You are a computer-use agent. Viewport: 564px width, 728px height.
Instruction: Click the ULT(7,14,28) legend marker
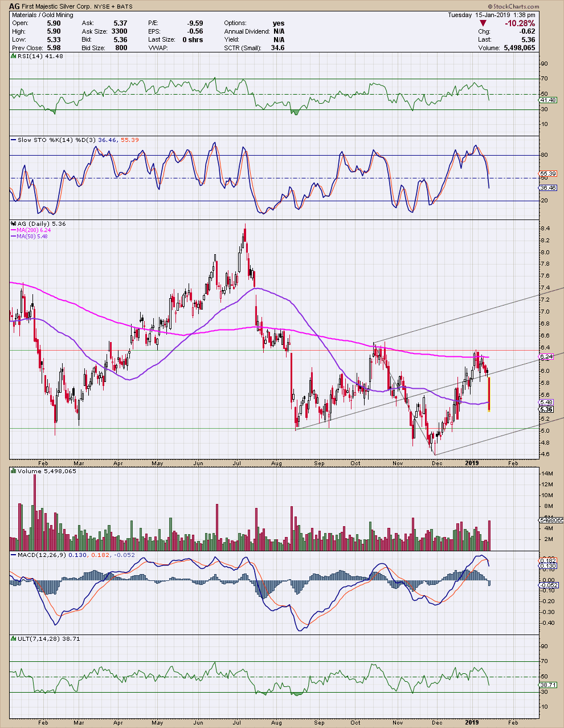(x=13, y=639)
